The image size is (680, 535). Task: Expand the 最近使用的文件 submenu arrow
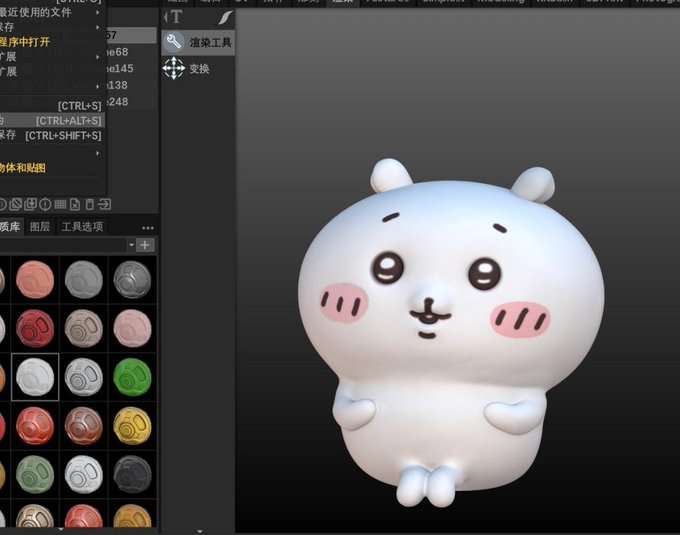[x=98, y=13]
